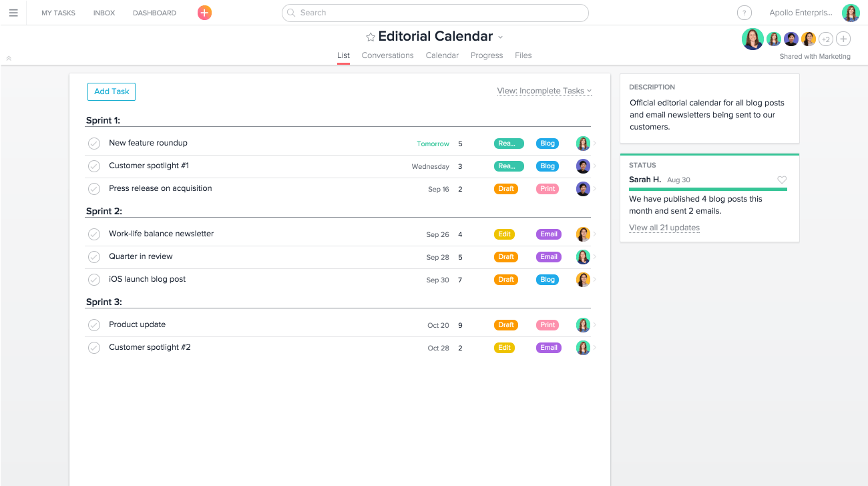Open the View all 21 updates link

pyautogui.click(x=664, y=228)
